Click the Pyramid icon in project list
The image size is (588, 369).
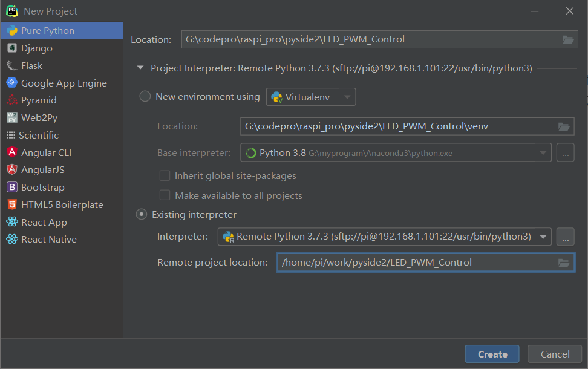[12, 100]
